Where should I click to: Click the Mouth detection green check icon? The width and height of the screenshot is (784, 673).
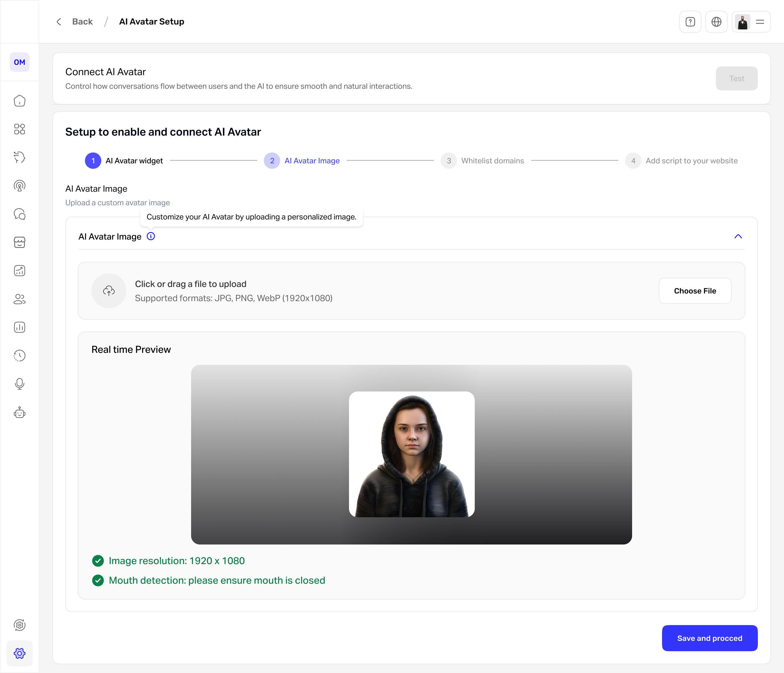point(98,581)
